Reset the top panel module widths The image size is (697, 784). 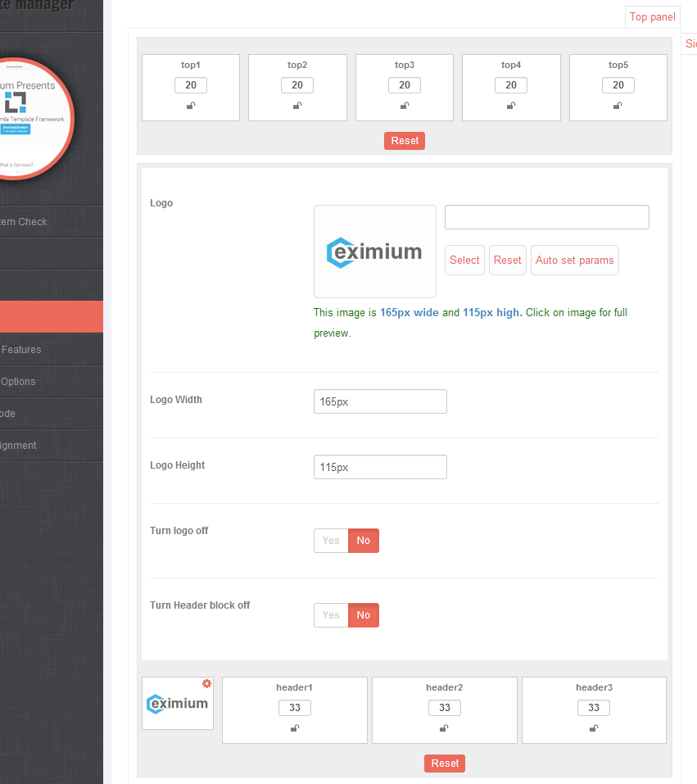pyautogui.click(x=405, y=141)
